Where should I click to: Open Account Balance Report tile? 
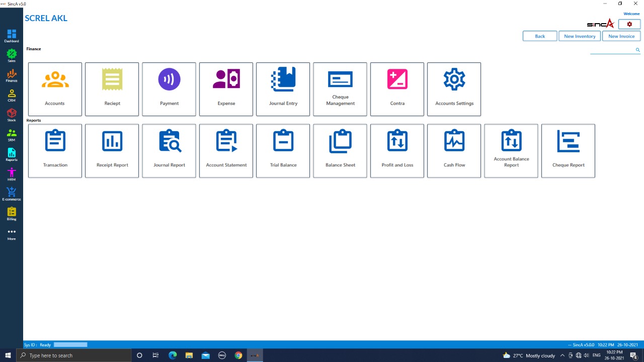(511, 151)
